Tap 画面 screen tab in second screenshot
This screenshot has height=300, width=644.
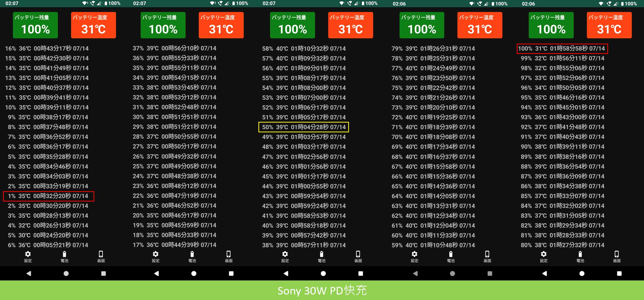(x=229, y=256)
